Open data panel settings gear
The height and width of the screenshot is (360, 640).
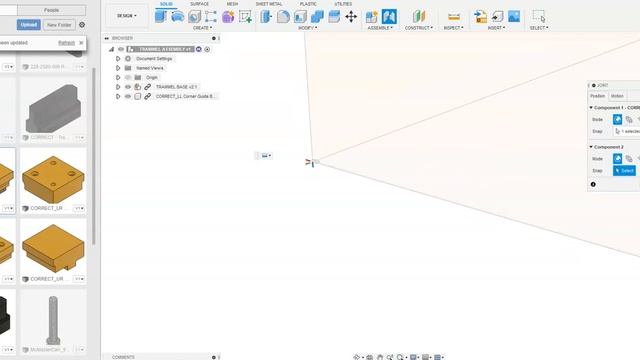(82, 25)
